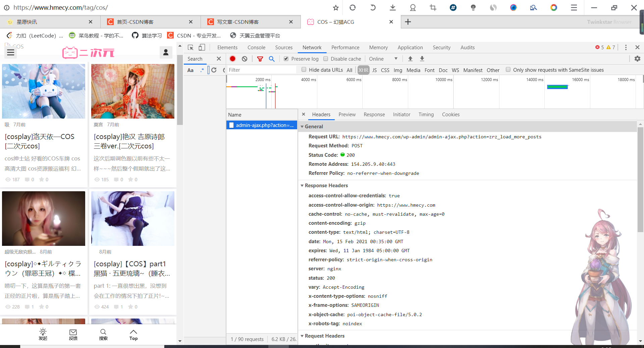Viewport: 644px width, 348px height.
Task: Close the Search sidebar pane
Action: pos(219,59)
